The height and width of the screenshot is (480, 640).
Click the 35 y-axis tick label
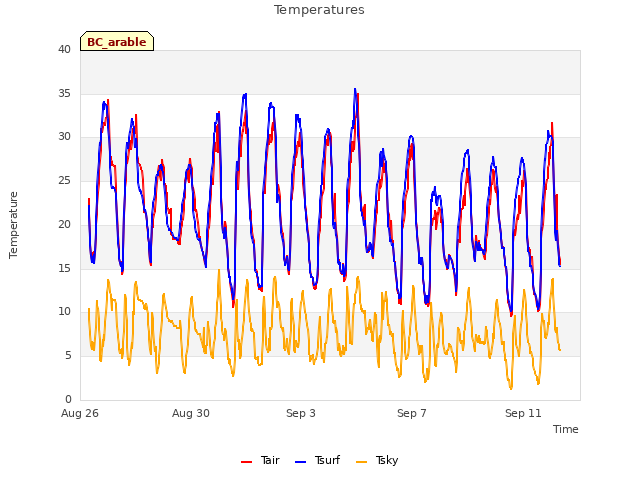pos(64,93)
